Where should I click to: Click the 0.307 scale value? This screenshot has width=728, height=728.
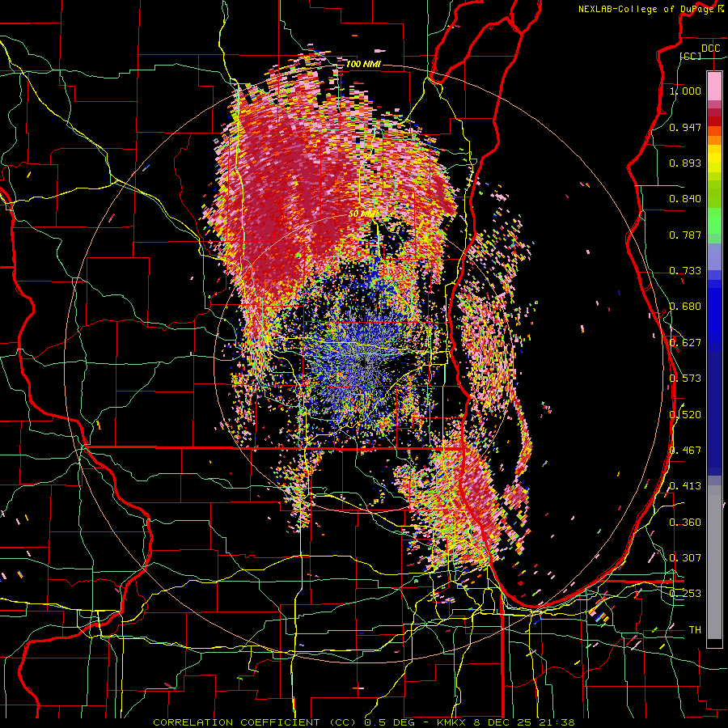point(685,558)
